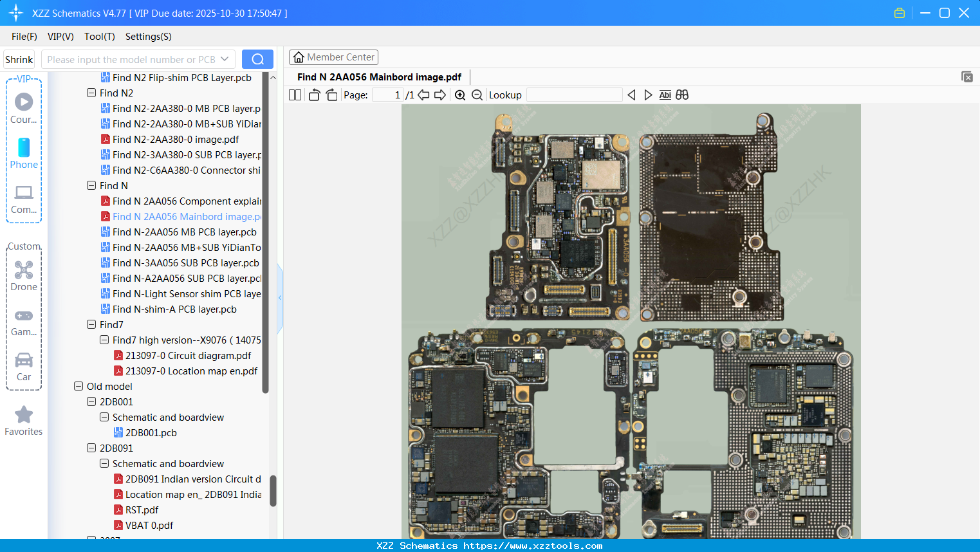Open the Settings(S) menu
Viewport: 980px width, 552px height.
148,37
